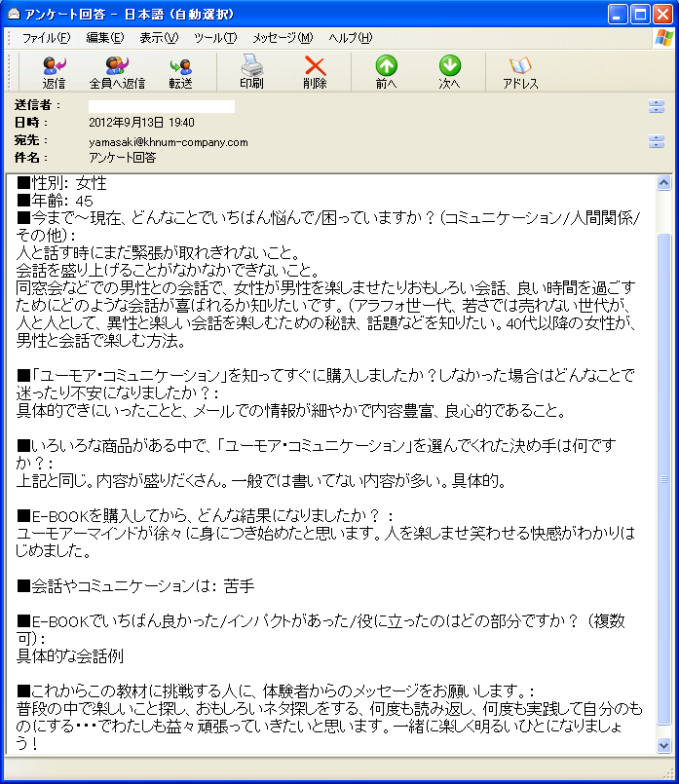Screen dimensions: 679x784
Task: Click the line starting 具体的できにいったことと
Action: (x=291, y=411)
